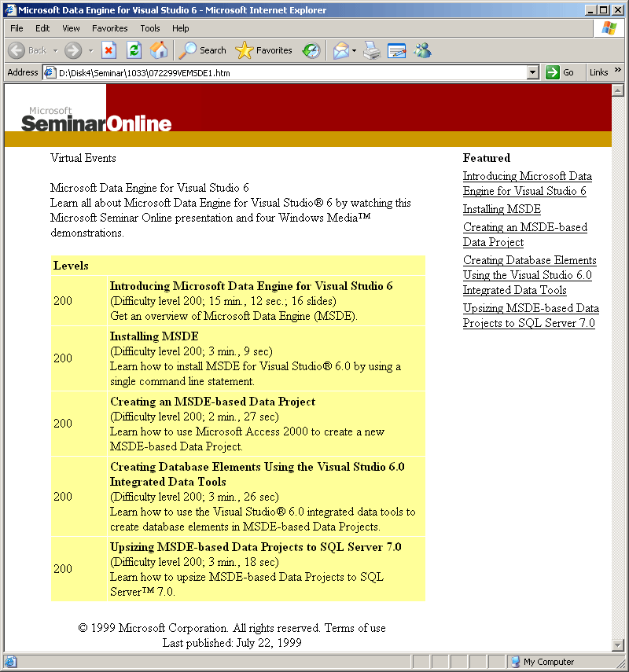629x672 pixels.
Task: Click '(Difficulty level 200; 2 min., 27 sec)' text
Action: 194,417
